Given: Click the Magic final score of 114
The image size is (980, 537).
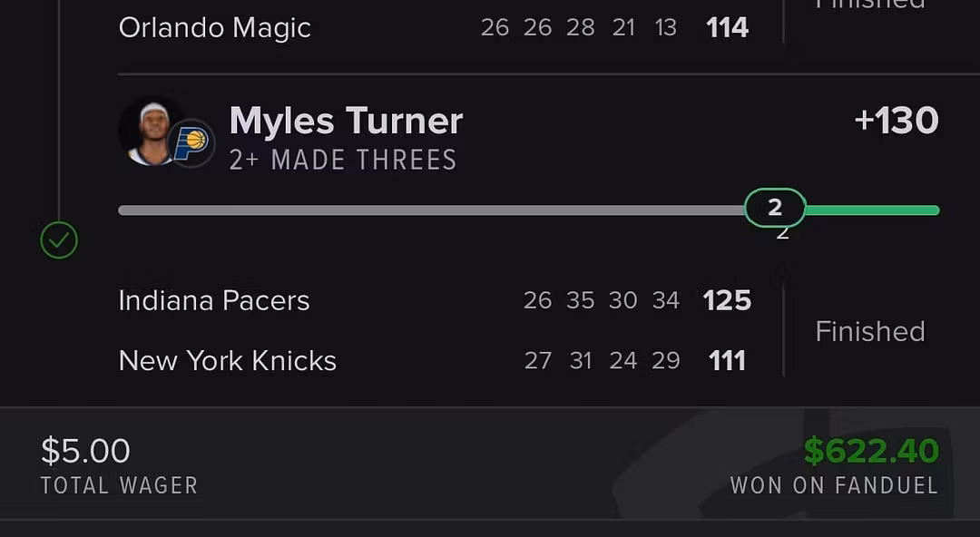Looking at the screenshot, I should click(727, 28).
